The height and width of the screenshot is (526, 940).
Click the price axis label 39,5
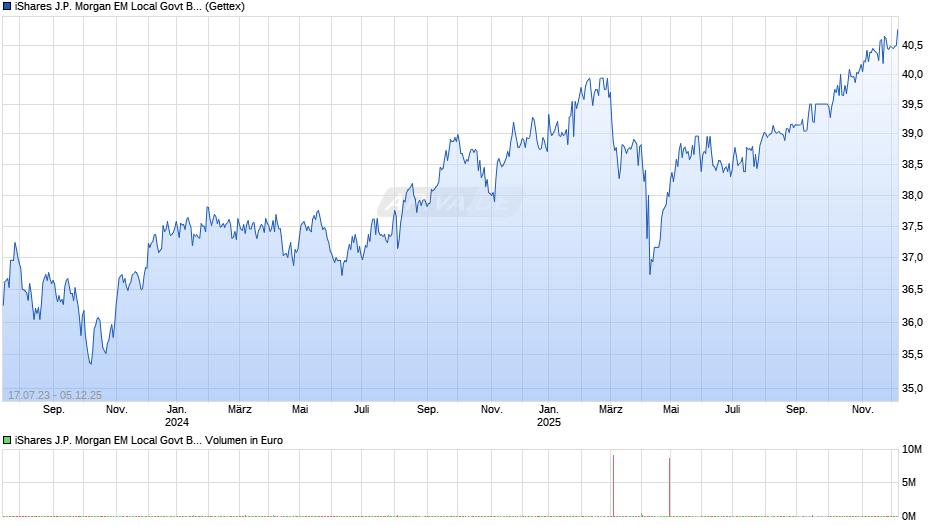click(912, 105)
